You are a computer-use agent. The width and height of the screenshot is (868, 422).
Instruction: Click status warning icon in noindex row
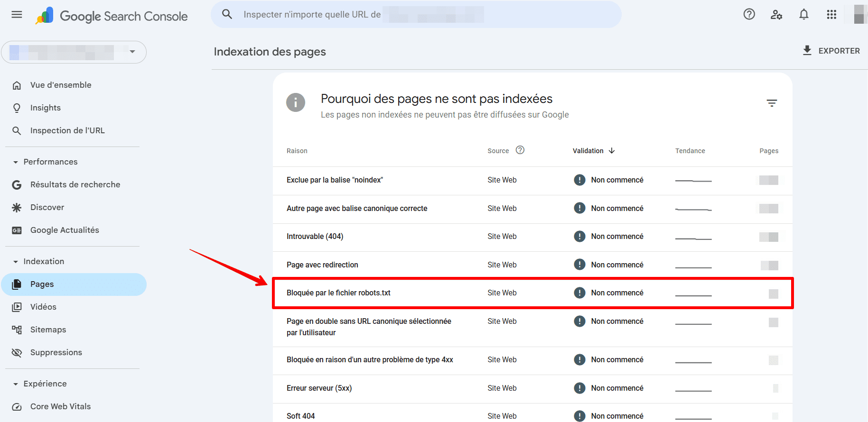point(579,180)
